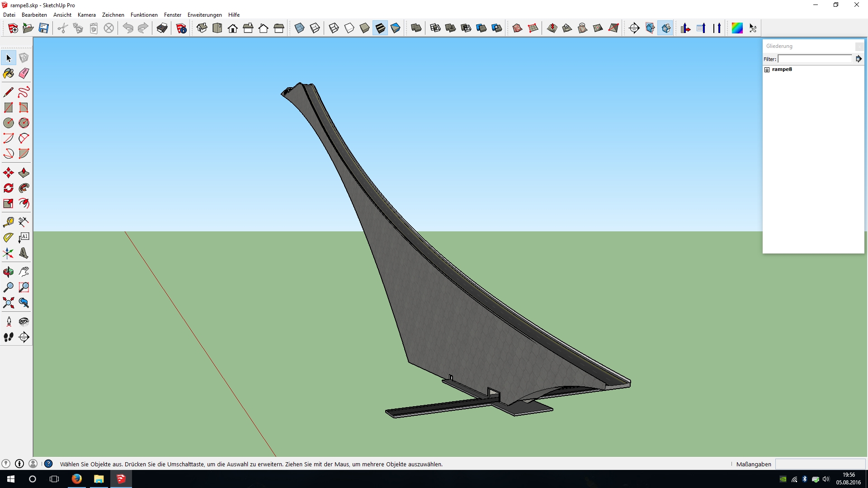The image size is (868, 488).
Task: Click the Gliederung filter field
Action: (815, 59)
